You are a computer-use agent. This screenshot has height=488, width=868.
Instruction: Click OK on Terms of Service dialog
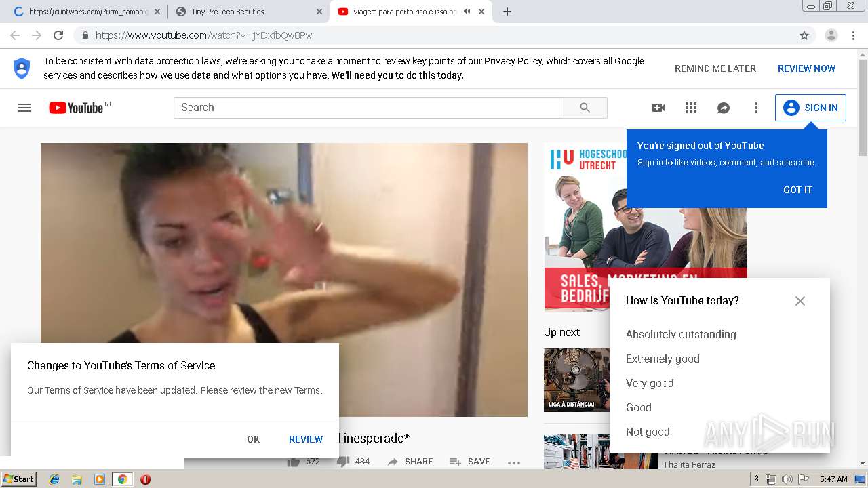tap(254, 439)
